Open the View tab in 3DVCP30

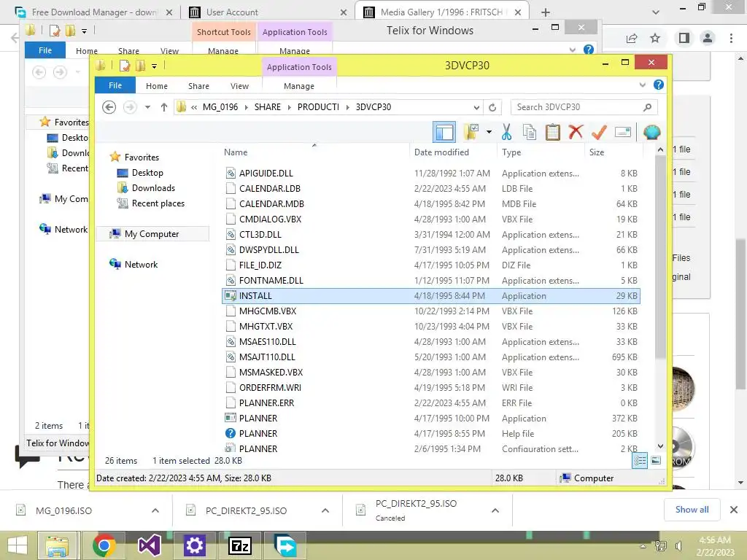239,86
